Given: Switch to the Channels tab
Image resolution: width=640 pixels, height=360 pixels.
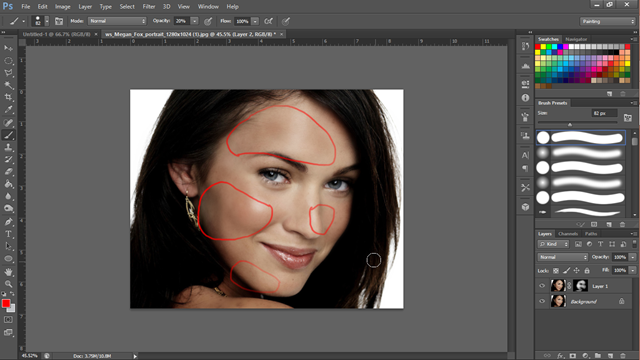Looking at the screenshot, I should (568, 234).
